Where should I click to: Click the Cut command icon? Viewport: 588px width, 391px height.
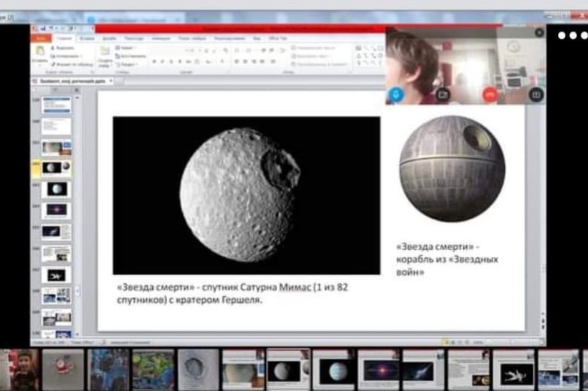(x=53, y=47)
